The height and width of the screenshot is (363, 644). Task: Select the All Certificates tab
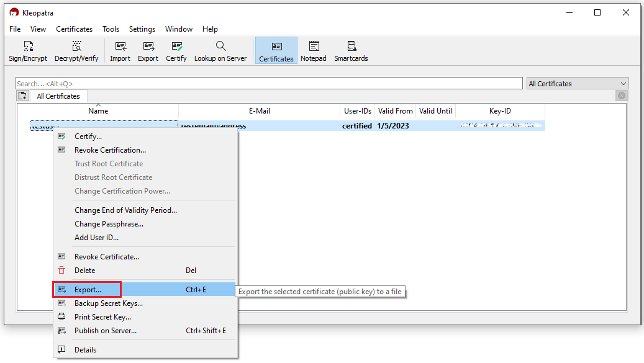click(x=58, y=96)
